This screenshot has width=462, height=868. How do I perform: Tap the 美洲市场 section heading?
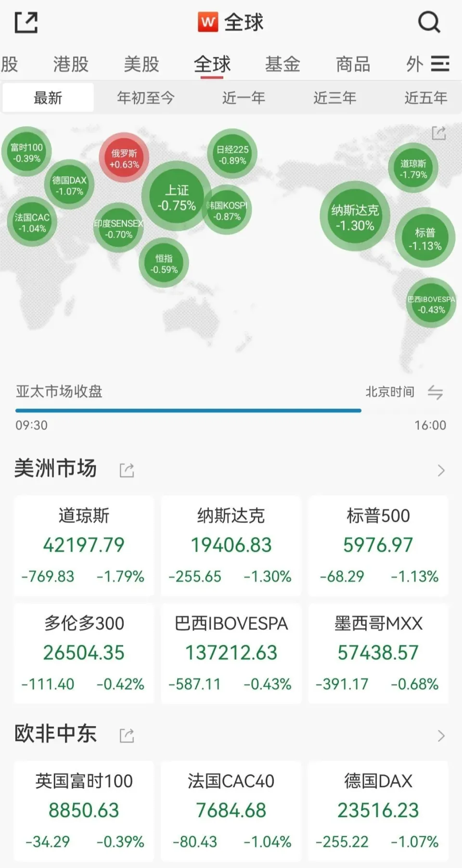click(x=55, y=468)
